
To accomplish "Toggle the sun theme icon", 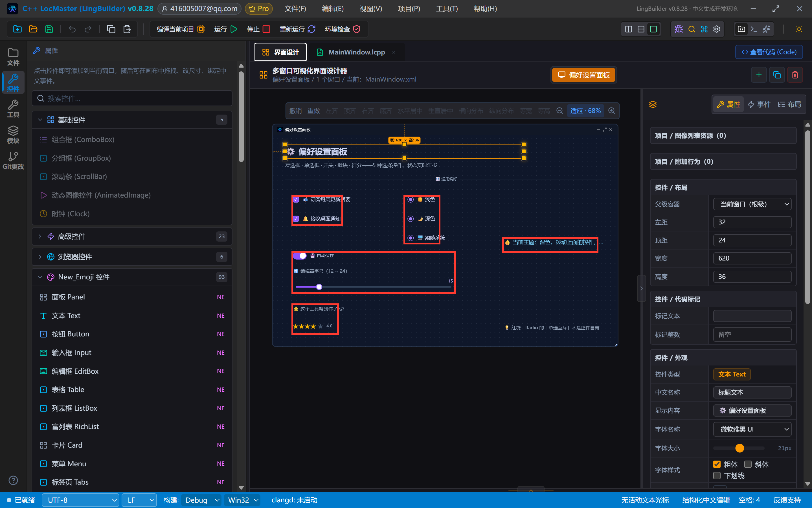I will tap(799, 29).
